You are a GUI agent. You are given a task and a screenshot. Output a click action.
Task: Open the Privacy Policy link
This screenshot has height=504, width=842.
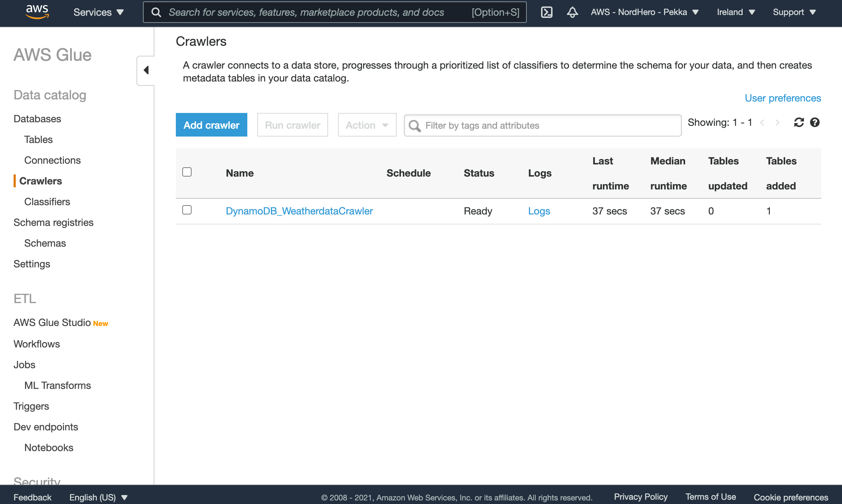[640, 497]
